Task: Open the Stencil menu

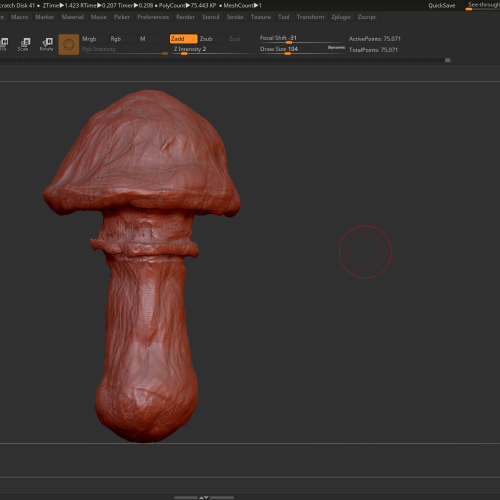Action: [210, 17]
